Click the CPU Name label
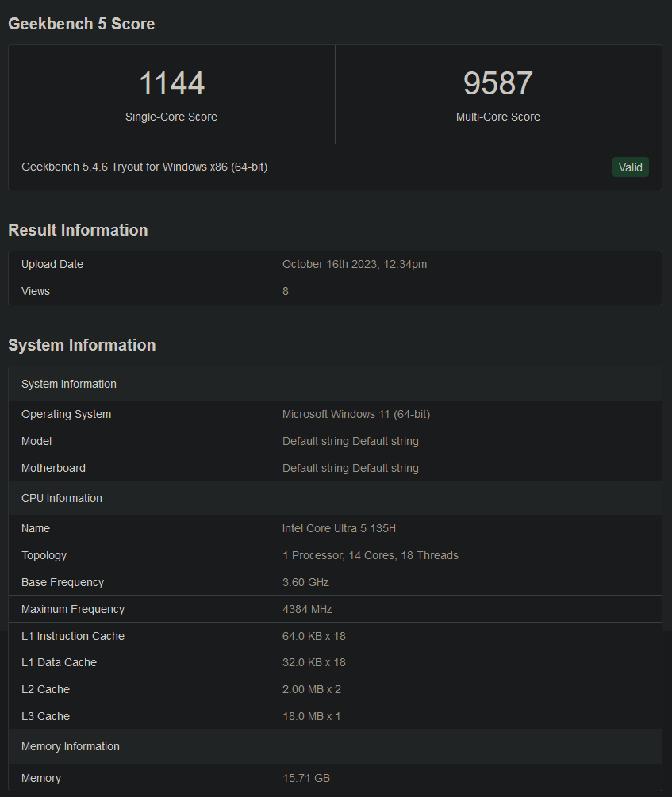This screenshot has height=797, width=672. click(x=36, y=529)
